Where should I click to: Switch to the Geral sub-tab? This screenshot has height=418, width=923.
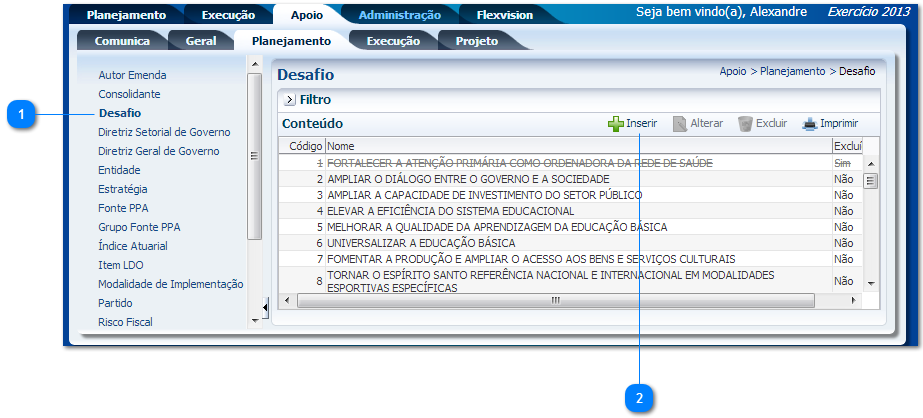[201, 41]
